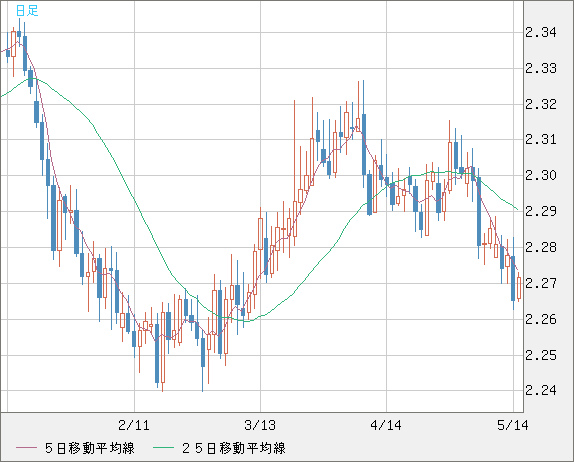Click the 2.34 price axis label
Screen dimensions: 574x462
(541, 33)
